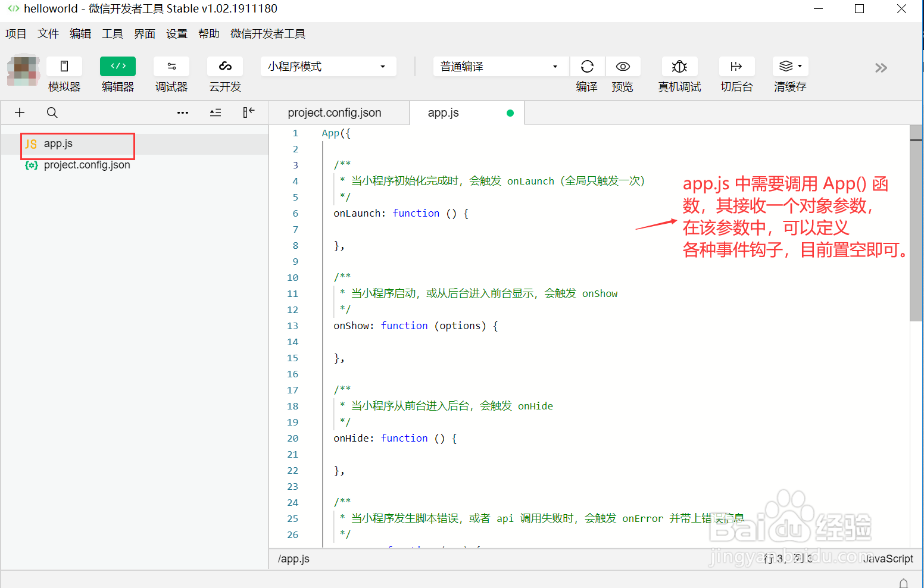The height and width of the screenshot is (588, 924).
Task: Switch to the project.config.json tab
Action: coord(335,113)
